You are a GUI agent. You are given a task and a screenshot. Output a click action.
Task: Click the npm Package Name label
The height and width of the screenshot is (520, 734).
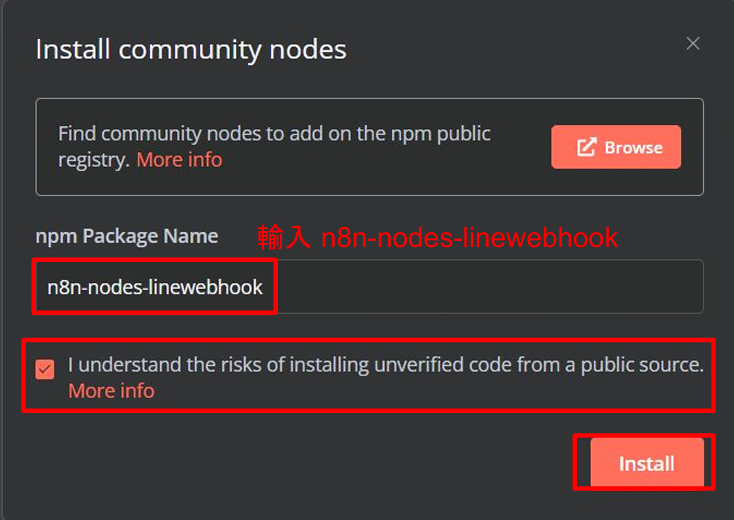127,236
